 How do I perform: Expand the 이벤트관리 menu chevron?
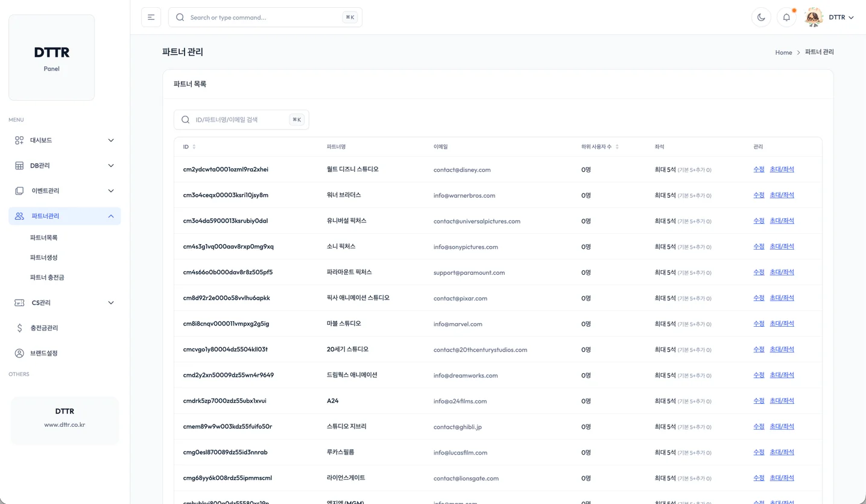click(x=111, y=191)
